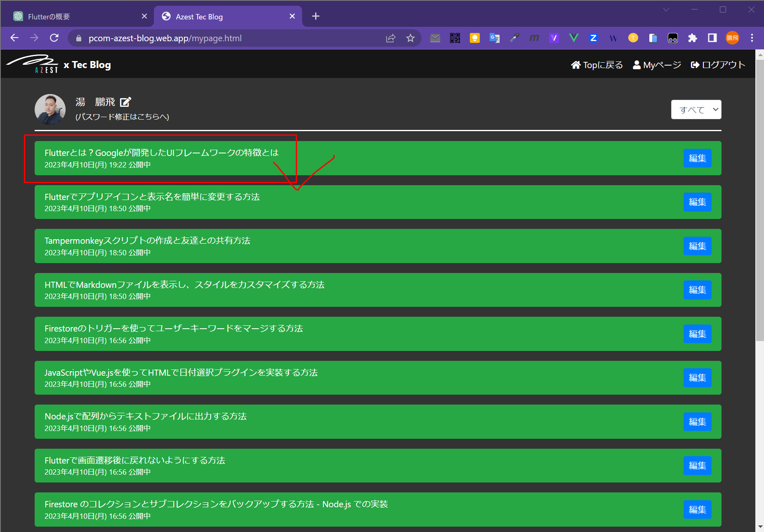The height and width of the screenshot is (532, 764).
Task: Open the Google Translate extension
Action: (x=494, y=38)
